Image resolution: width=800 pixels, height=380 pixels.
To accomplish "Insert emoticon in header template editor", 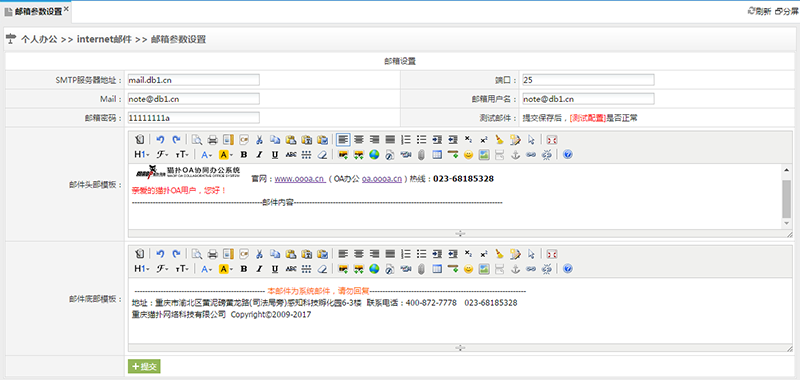I will coord(468,155).
